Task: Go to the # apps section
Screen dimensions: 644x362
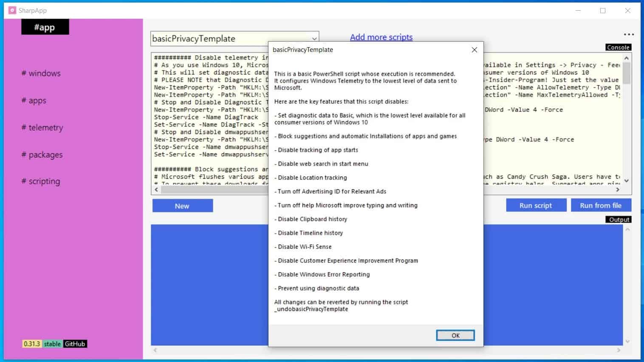Action: point(34,100)
